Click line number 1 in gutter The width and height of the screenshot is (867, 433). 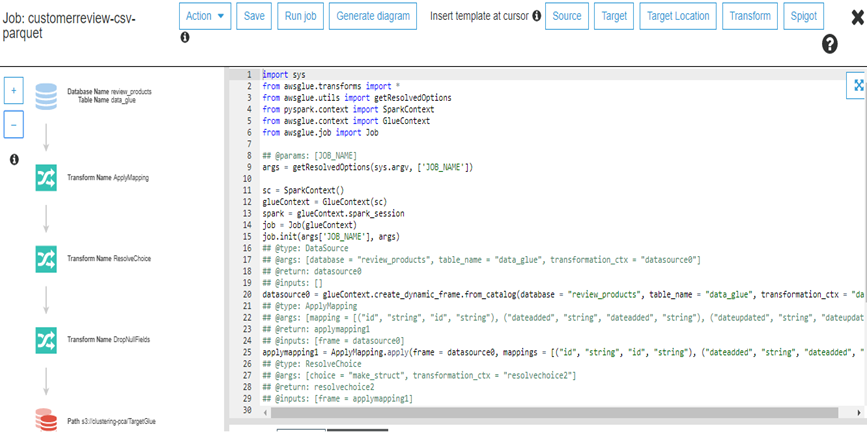tap(249, 74)
